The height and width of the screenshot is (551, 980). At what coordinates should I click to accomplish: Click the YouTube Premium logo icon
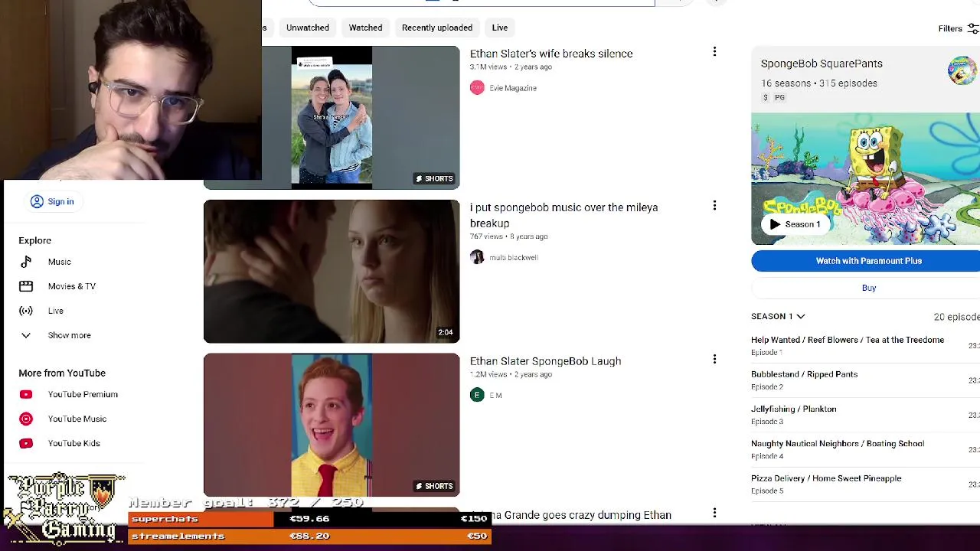pyautogui.click(x=26, y=394)
